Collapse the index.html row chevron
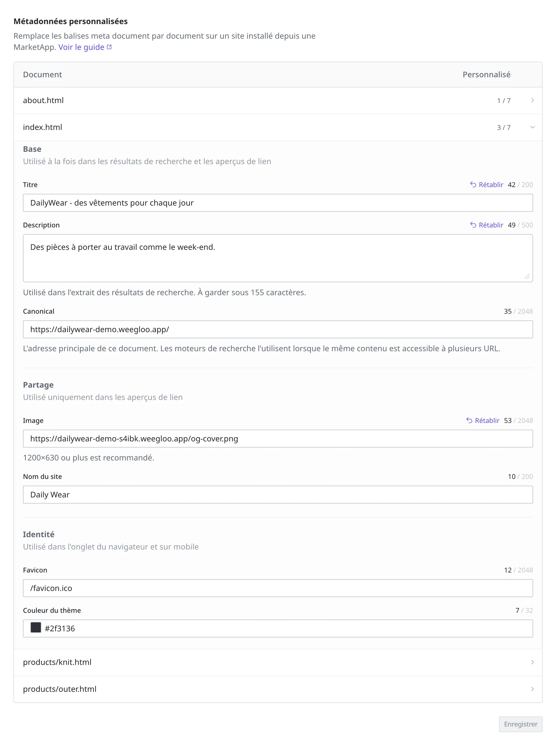560x745 pixels. coord(532,127)
